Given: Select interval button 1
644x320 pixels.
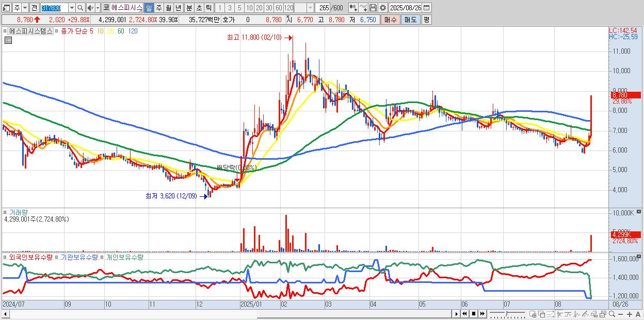Looking at the screenshot, I should pos(219,8).
